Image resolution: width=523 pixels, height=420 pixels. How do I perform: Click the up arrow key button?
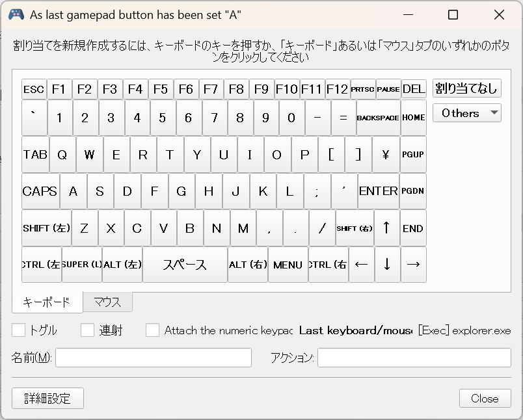pyautogui.click(x=387, y=228)
